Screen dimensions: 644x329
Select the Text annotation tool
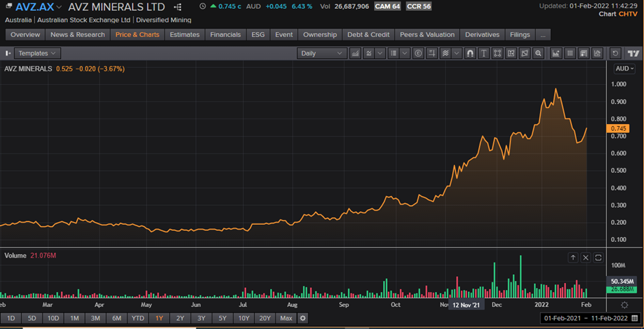[x=484, y=53]
